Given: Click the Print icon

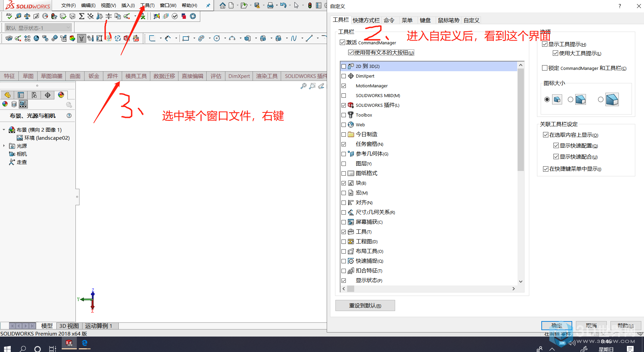Looking at the screenshot, I should (x=270, y=5).
